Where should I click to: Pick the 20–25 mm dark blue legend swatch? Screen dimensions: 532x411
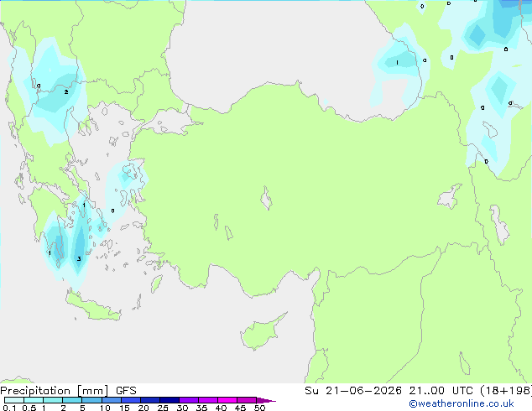(150, 400)
